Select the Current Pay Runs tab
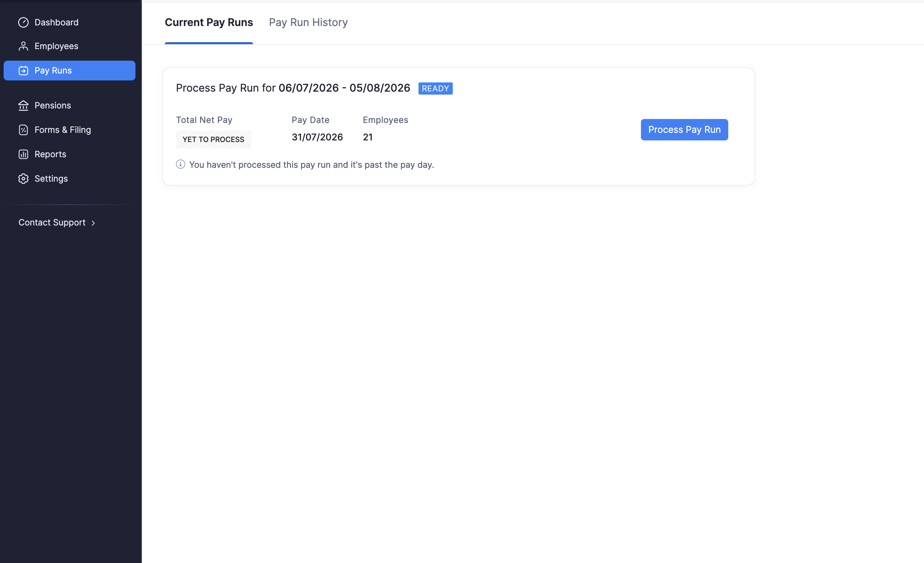This screenshot has height=563, width=924. [209, 22]
